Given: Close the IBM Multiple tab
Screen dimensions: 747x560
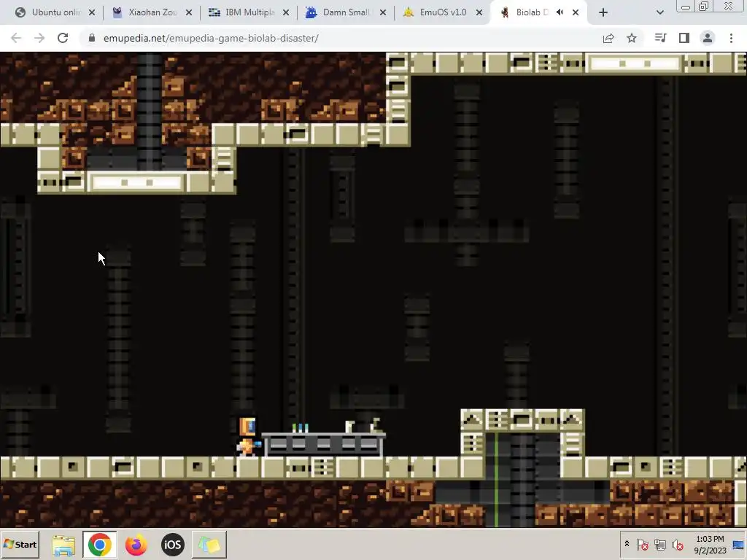Looking at the screenshot, I should [286, 12].
